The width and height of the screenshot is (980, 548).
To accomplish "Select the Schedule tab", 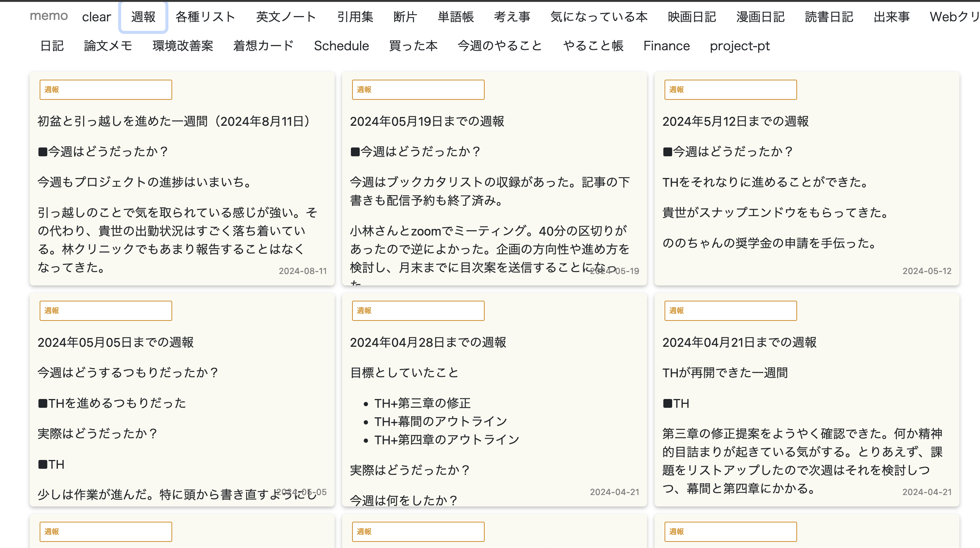I will (x=341, y=46).
